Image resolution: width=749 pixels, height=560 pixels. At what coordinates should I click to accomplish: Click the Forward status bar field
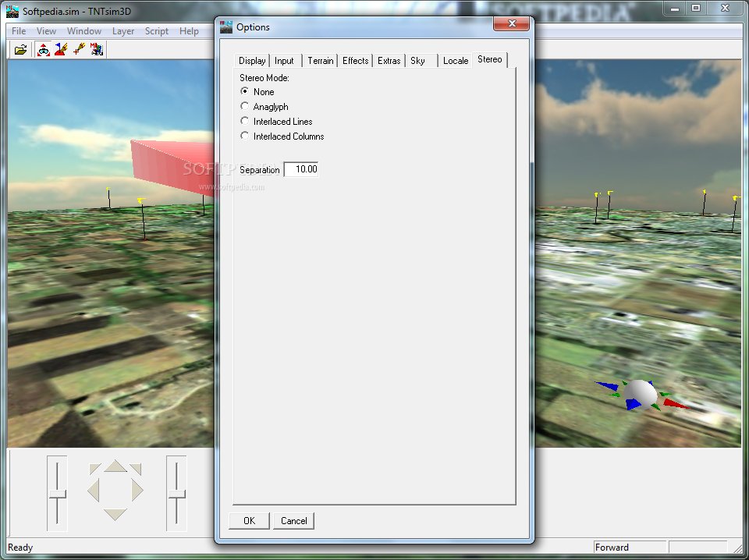630,547
